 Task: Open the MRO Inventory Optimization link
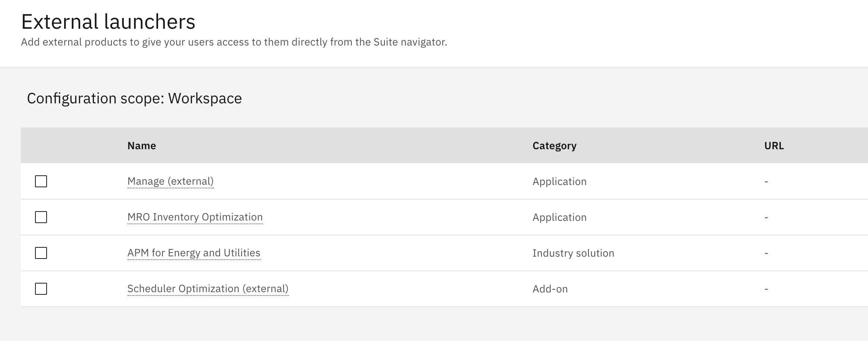[x=195, y=217]
